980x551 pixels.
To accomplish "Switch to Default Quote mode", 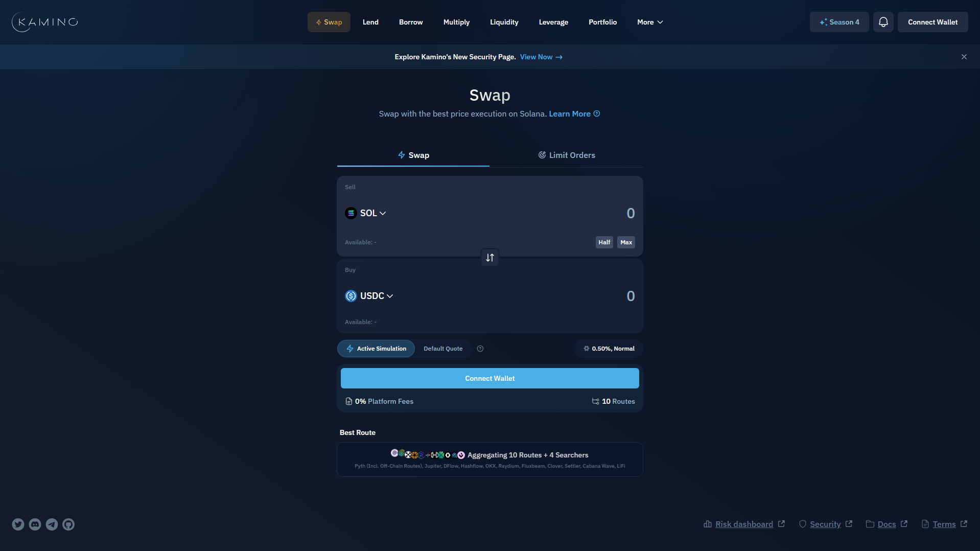I will click(442, 349).
